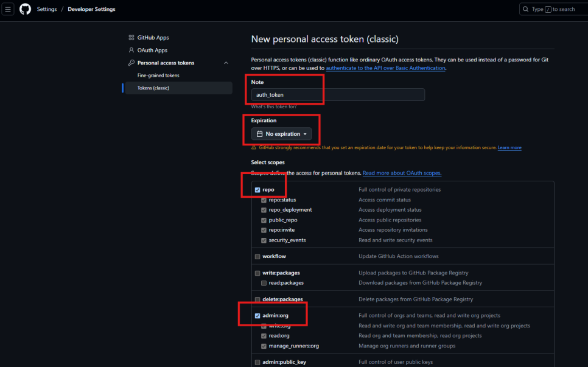The height and width of the screenshot is (367, 588).
Task: Click the warning triangle by expiration notice
Action: [254, 148]
